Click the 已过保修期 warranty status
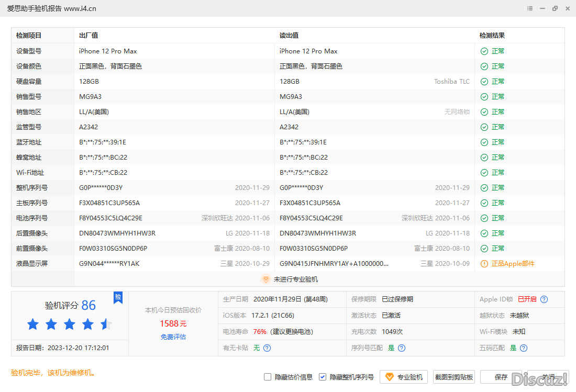 click(x=397, y=299)
